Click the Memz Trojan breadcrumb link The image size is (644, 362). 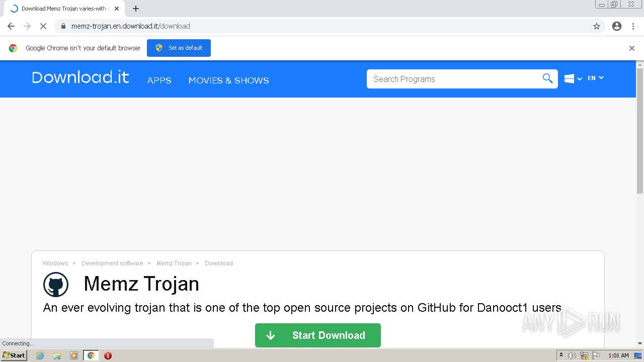(x=174, y=263)
